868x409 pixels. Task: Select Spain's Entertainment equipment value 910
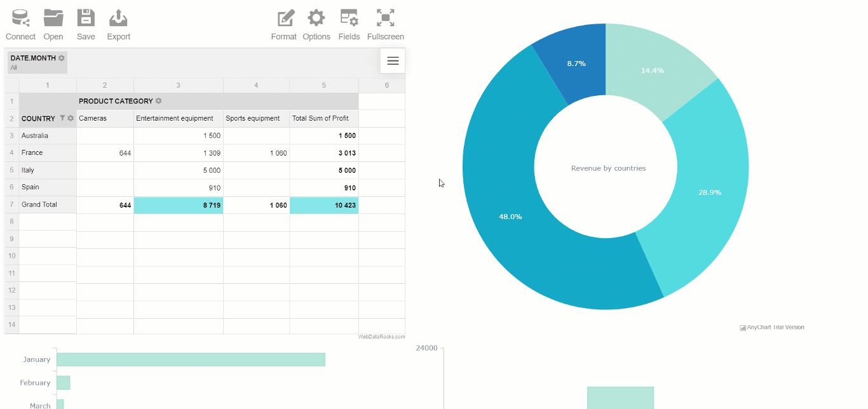click(179, 187)
